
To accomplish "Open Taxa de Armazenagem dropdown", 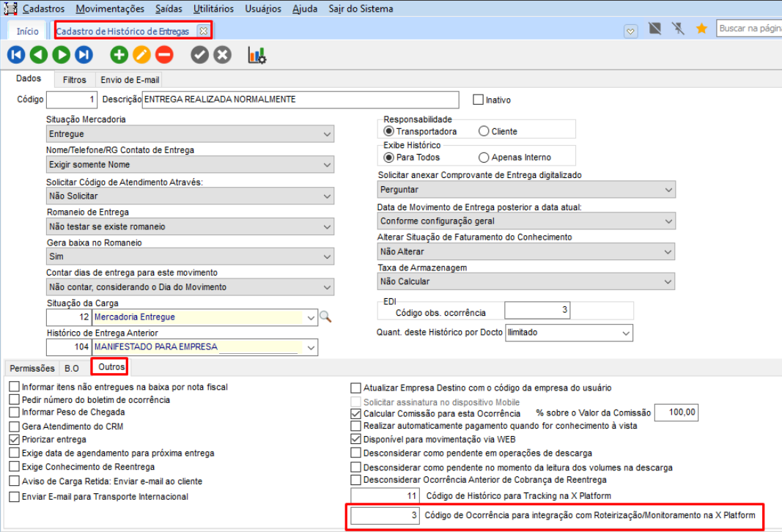I will pos(526,281).
